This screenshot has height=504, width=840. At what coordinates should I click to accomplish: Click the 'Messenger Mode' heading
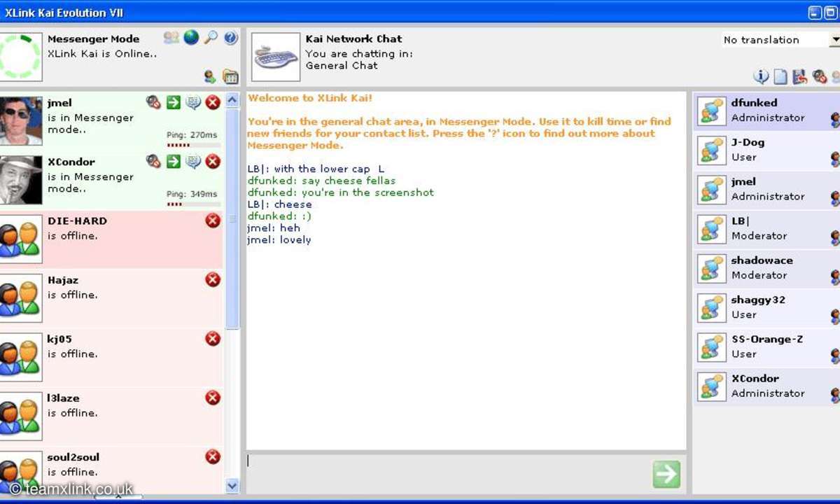(94, 39)
